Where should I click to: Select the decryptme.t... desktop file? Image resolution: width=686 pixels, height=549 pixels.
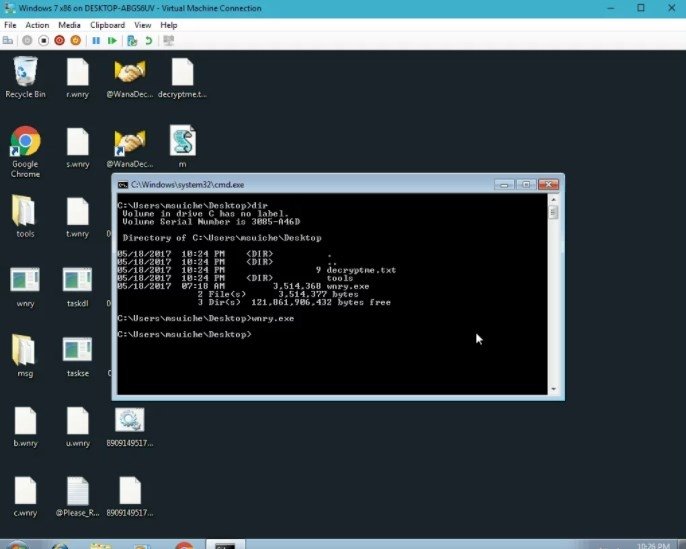click(182, 78)
